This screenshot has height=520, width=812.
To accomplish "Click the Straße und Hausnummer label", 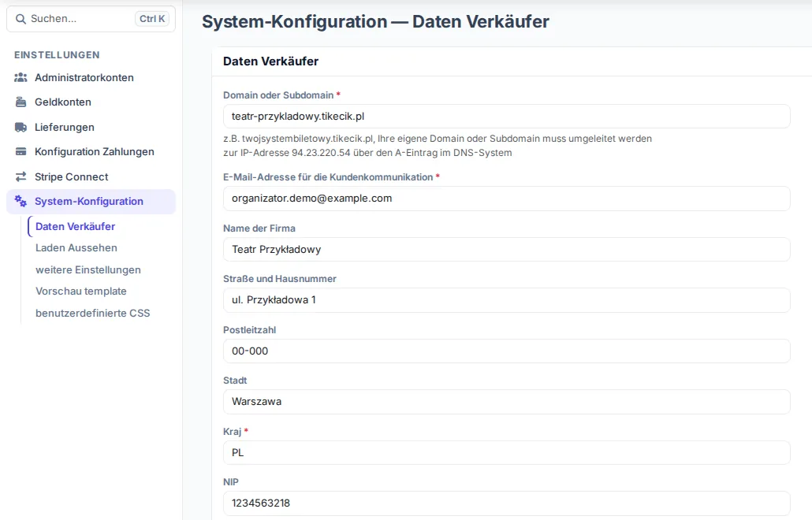I will click(280, 279).
